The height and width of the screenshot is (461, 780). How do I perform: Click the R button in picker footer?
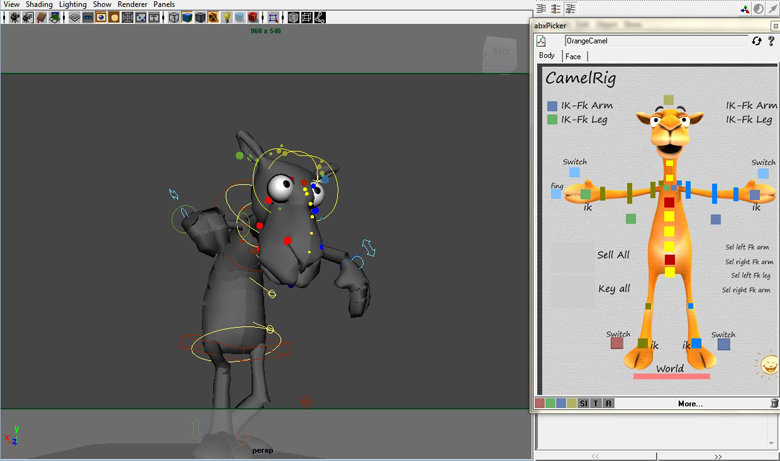click(x=608, y=403)
